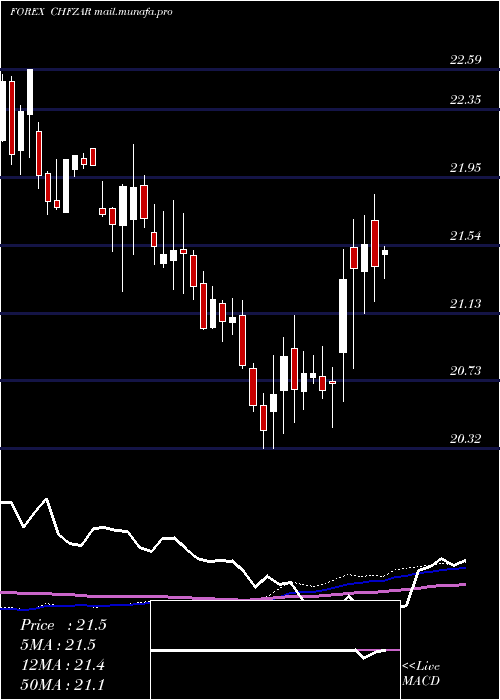Viewport: 500px width, 700px height.
Task: Click the '5MA : 21.5' readout
Action: 58,645
